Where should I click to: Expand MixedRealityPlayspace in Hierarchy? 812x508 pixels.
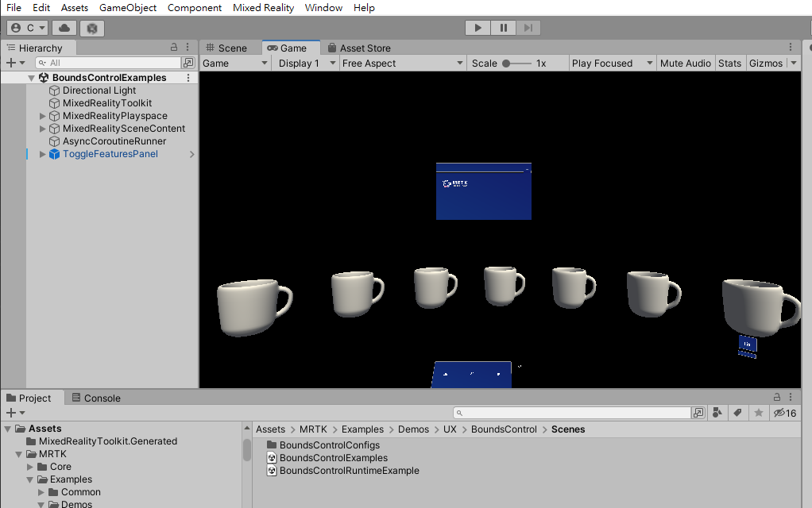[42, 116]
